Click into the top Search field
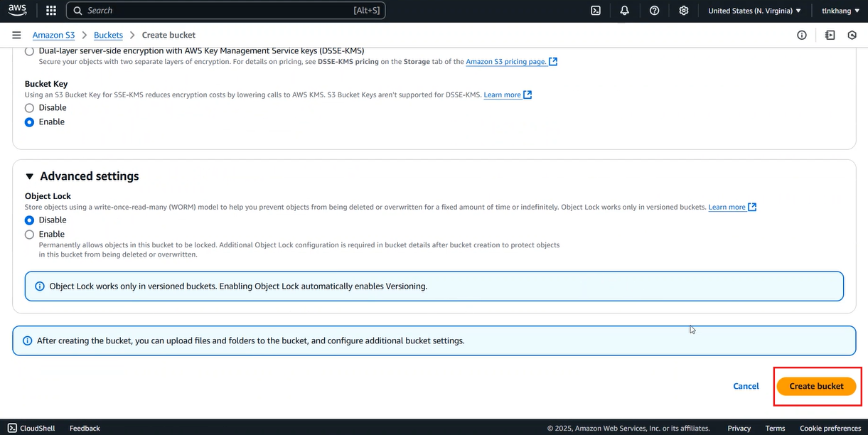 [x=226, y=11]
